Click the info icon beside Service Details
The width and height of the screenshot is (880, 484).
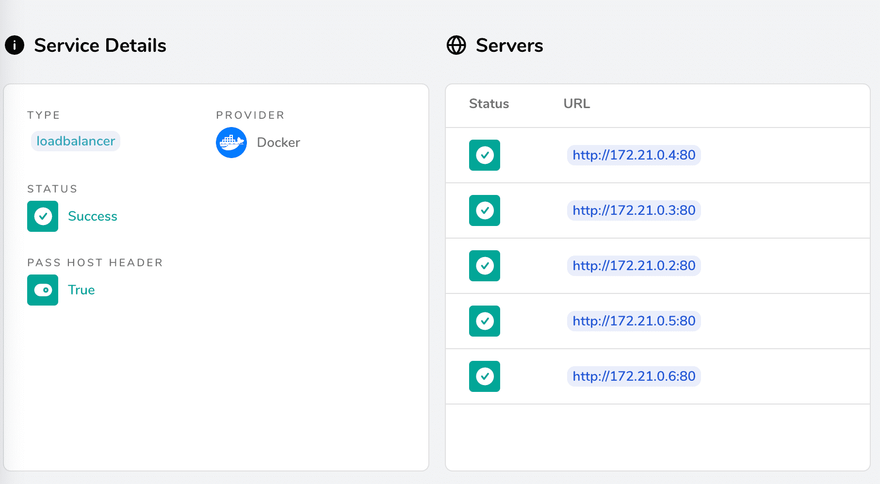(14, 45)
